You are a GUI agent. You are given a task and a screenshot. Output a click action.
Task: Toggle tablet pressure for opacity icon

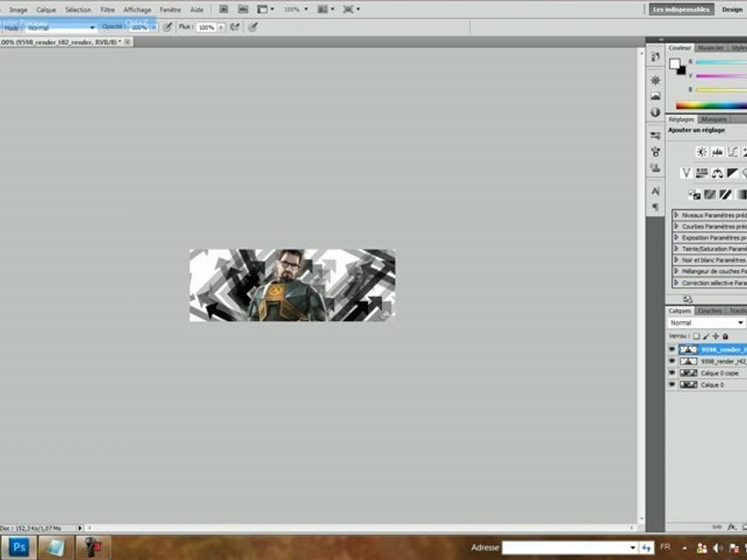point(167,27)
